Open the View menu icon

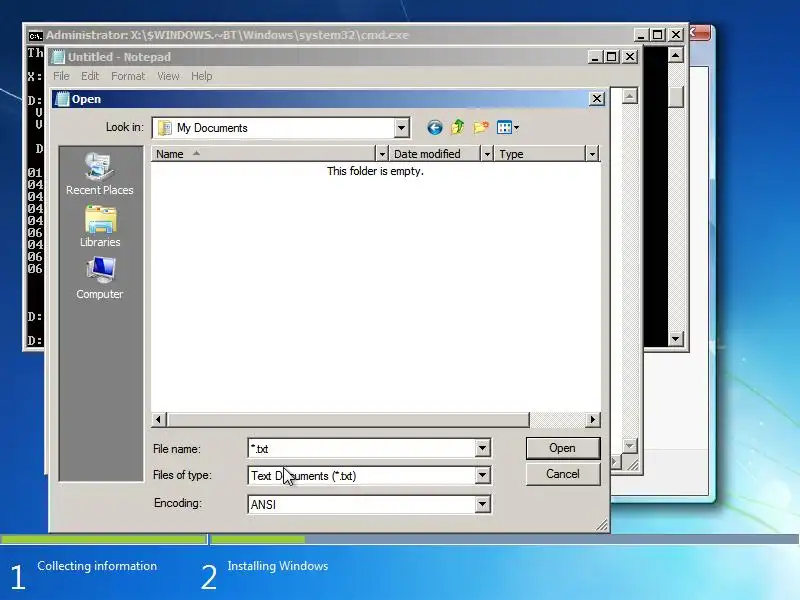coord(508,128)
